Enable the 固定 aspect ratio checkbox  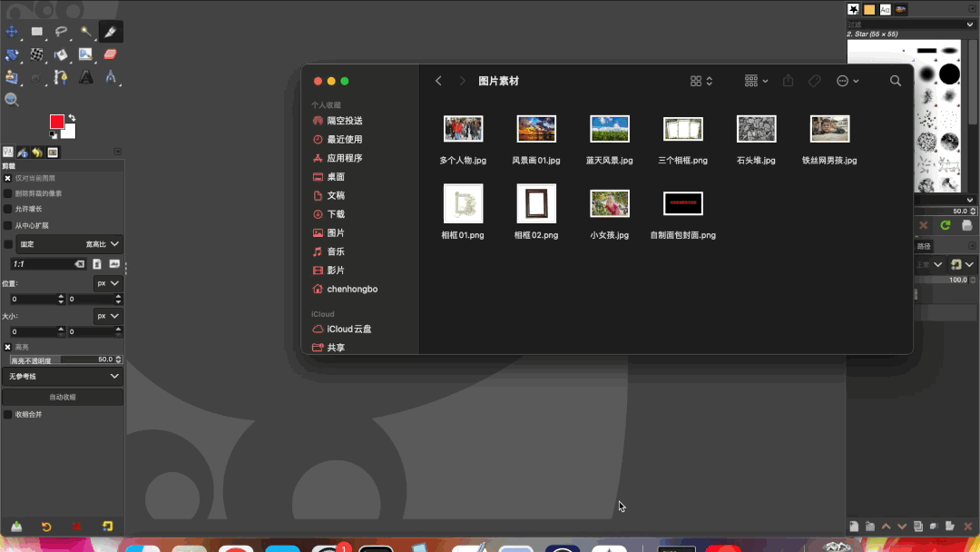click(7, 244)
